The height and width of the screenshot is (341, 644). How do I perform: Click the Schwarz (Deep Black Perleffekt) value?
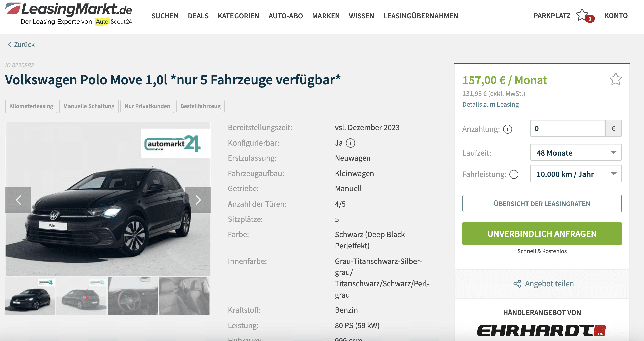click(x=370, y=240)
